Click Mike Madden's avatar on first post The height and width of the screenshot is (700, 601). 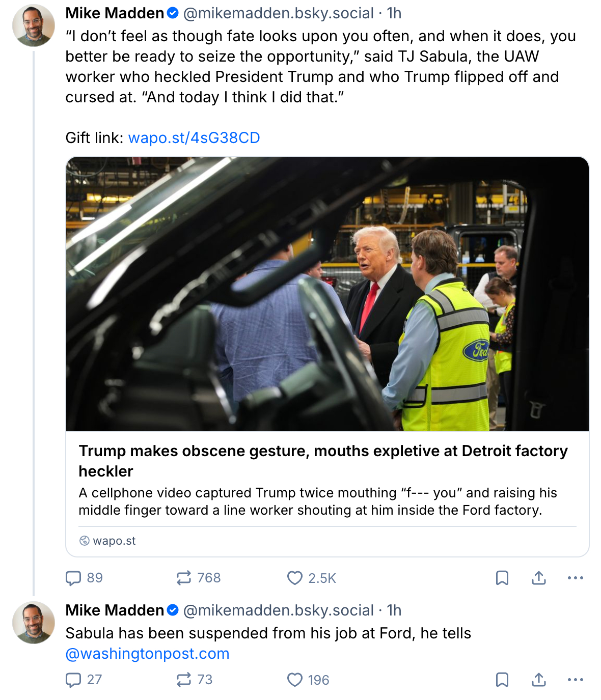click(34, 25)
